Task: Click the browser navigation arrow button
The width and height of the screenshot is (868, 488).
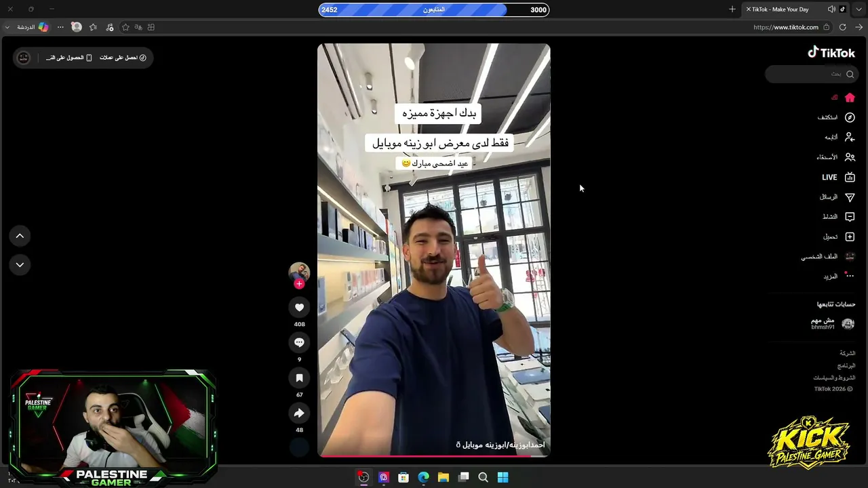Action: click(859, 27)
